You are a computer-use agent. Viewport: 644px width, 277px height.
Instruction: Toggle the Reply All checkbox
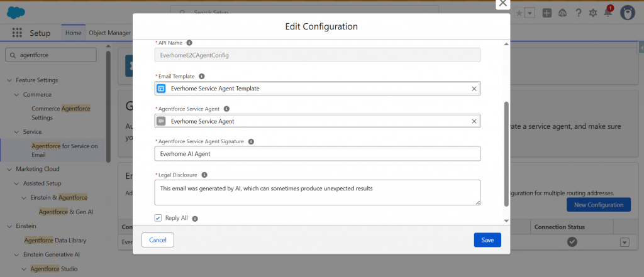158,218
